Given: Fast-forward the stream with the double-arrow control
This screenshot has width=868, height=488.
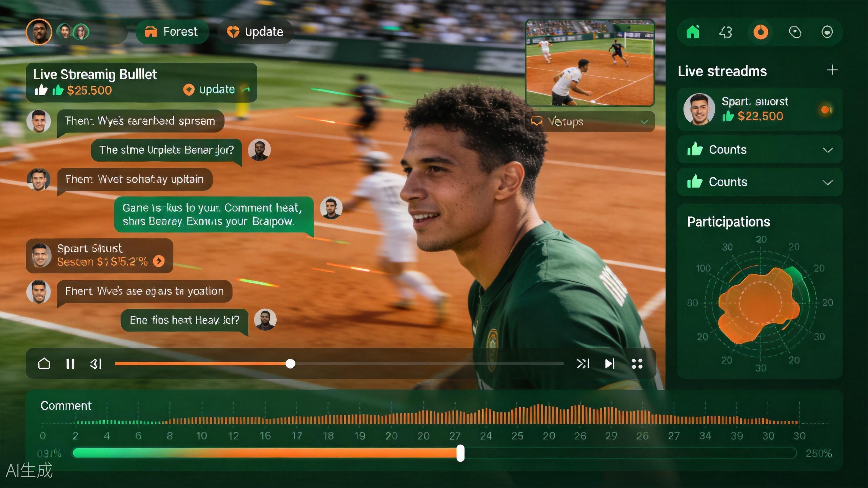Looking at the screenshot, I should (583, 364).
